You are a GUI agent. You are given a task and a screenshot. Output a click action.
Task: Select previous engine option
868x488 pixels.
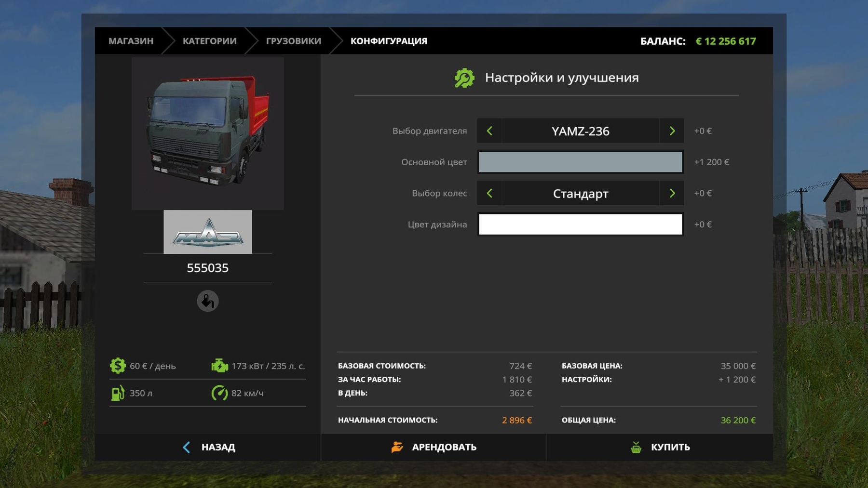pos(489,131)
